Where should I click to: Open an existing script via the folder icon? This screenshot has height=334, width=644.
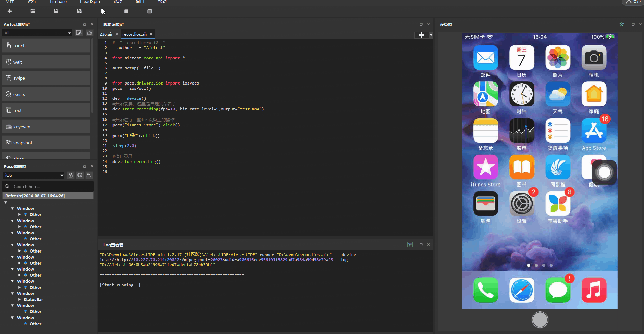[33, 11]
